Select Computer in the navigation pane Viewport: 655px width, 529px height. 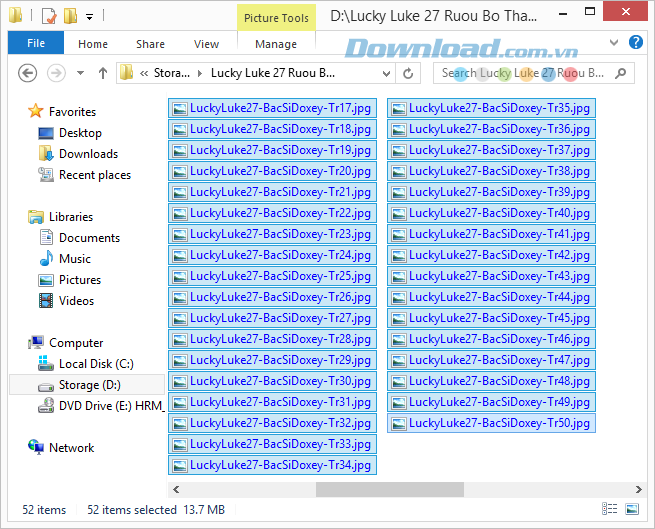tap(65, 343)
